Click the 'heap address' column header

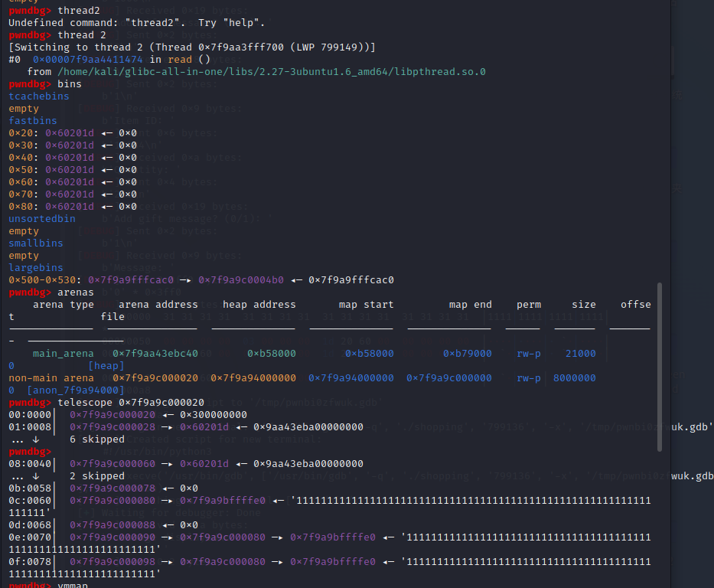[x=259, y=305]
